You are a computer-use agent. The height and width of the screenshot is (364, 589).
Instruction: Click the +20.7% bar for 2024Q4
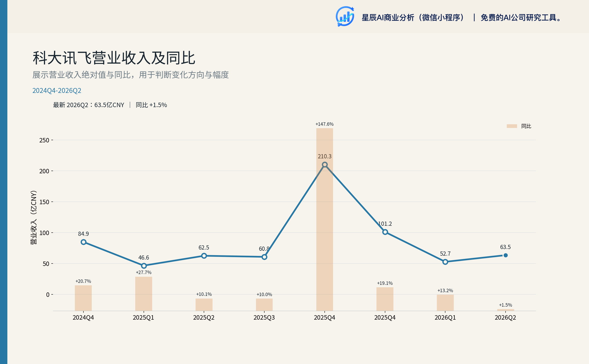click(83, 298)
